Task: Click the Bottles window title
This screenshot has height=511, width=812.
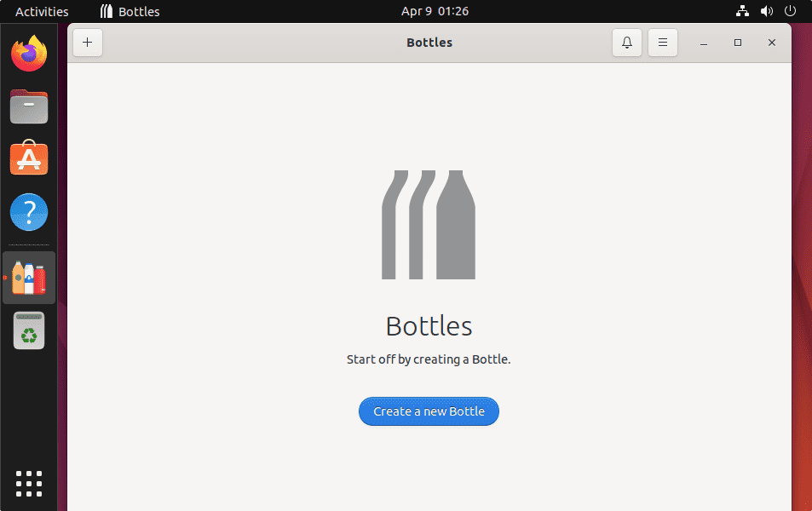Action: [x=429, y=42]
